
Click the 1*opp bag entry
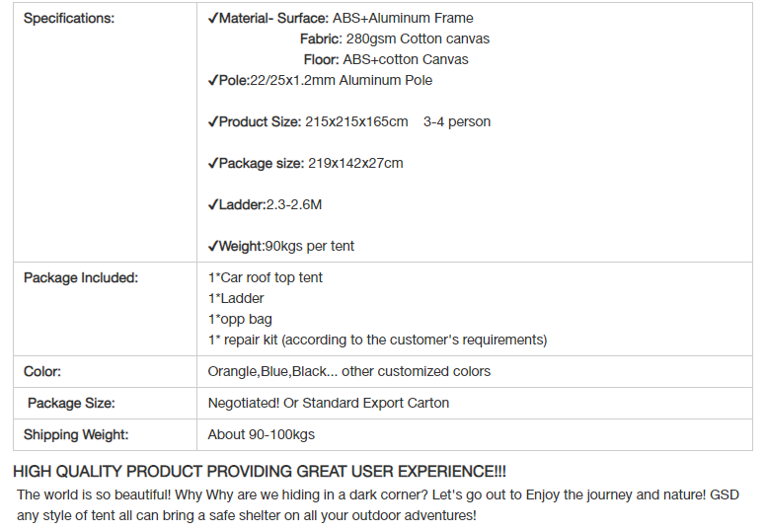click(240, 320)
